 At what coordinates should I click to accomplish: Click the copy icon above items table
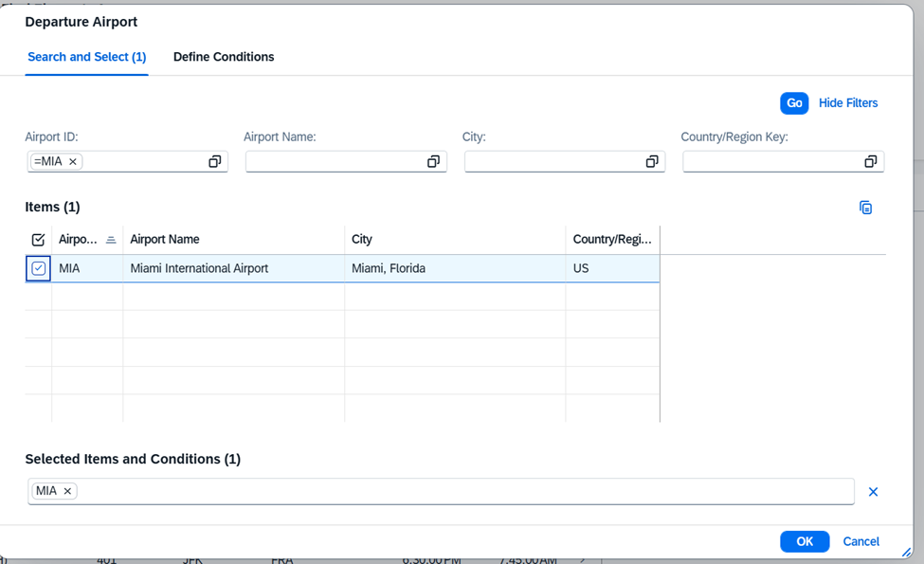[x=865, y=208]
